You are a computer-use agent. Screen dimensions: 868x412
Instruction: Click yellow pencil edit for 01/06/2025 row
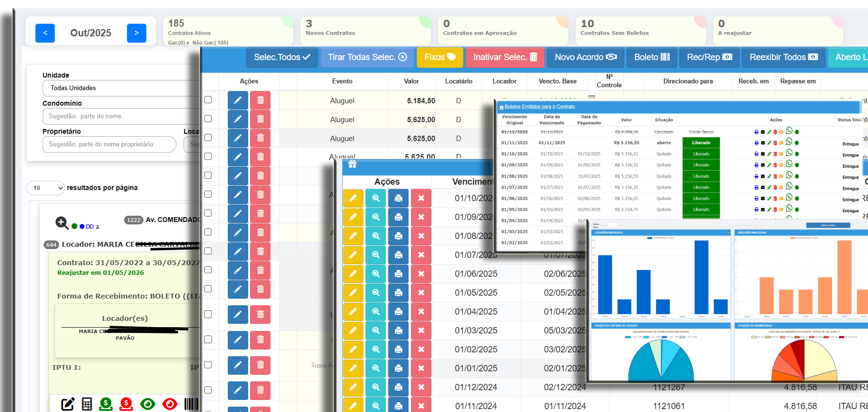pyautogui.click(x=353, y=274)
